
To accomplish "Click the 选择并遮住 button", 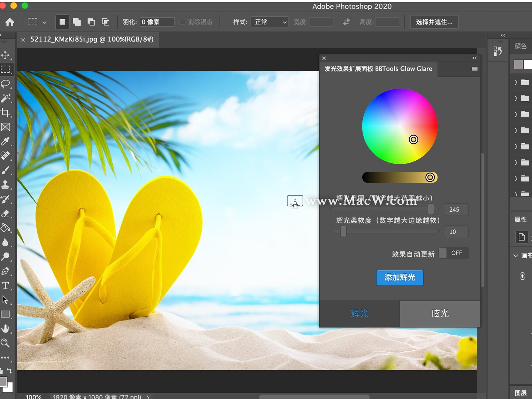I will pos(434,22).
